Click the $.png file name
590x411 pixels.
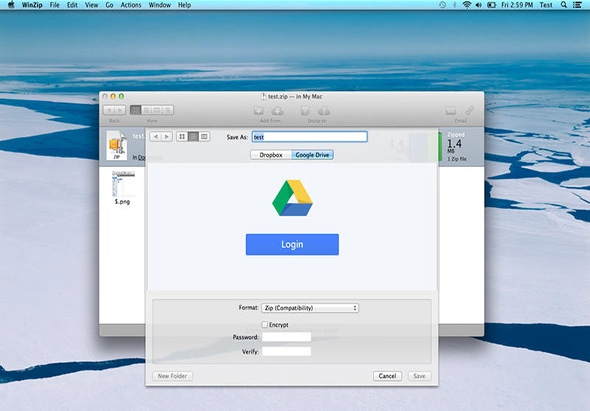122,202
